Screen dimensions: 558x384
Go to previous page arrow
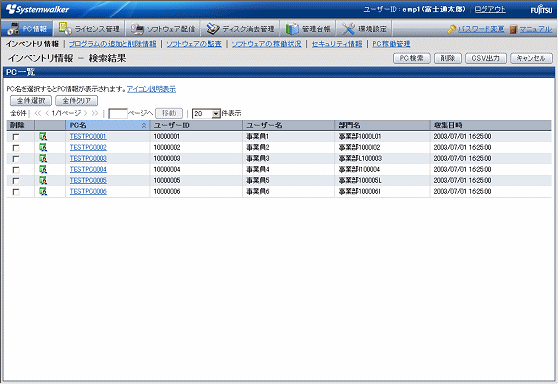(x=47, y=113)
